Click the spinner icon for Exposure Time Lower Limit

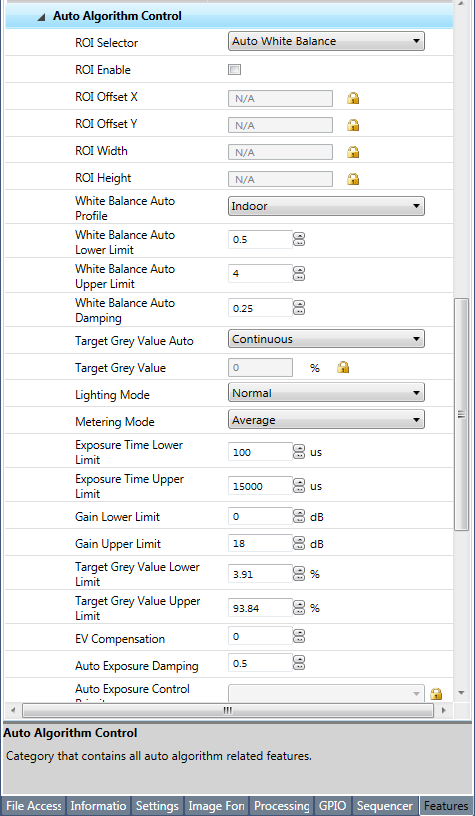(x=299, y=452)
